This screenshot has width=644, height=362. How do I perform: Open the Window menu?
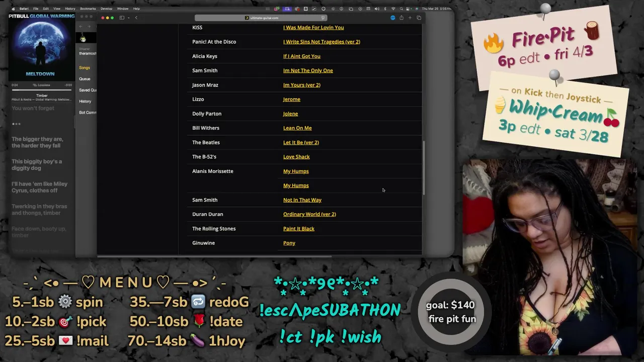[x=122, y=9]
